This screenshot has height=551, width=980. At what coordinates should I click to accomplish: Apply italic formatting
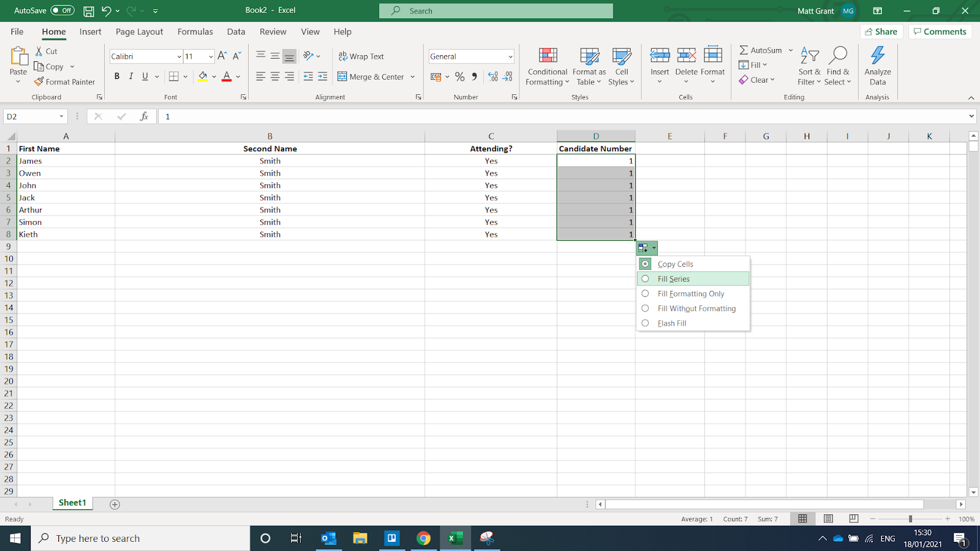[131, 77]
